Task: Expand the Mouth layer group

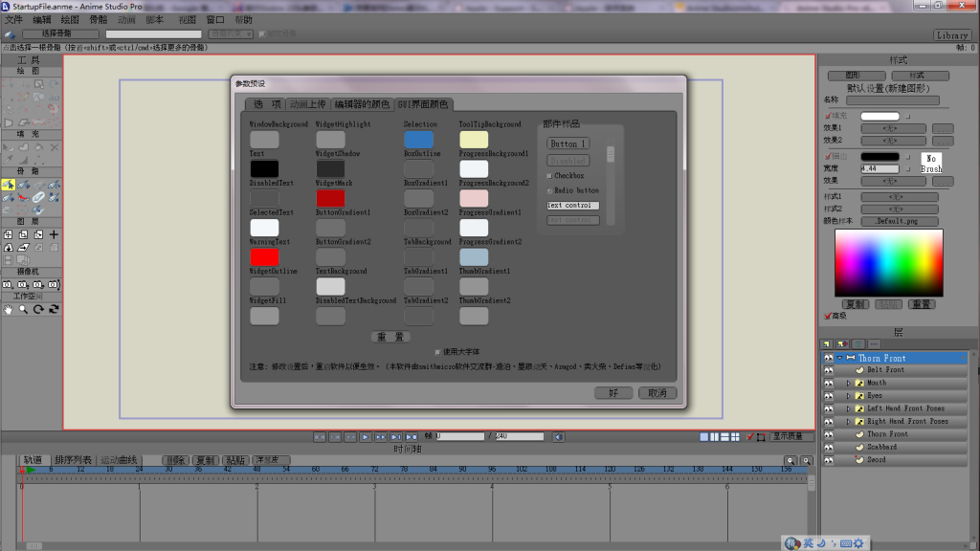Action: pos(848,383)
